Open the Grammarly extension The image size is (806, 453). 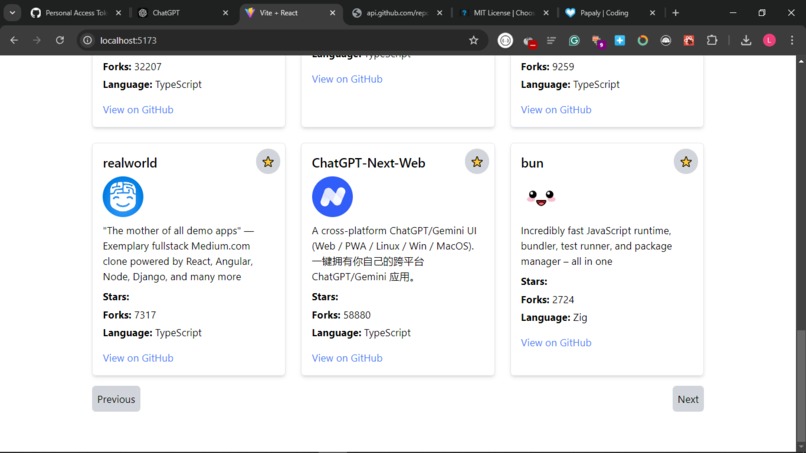(574, 40)
